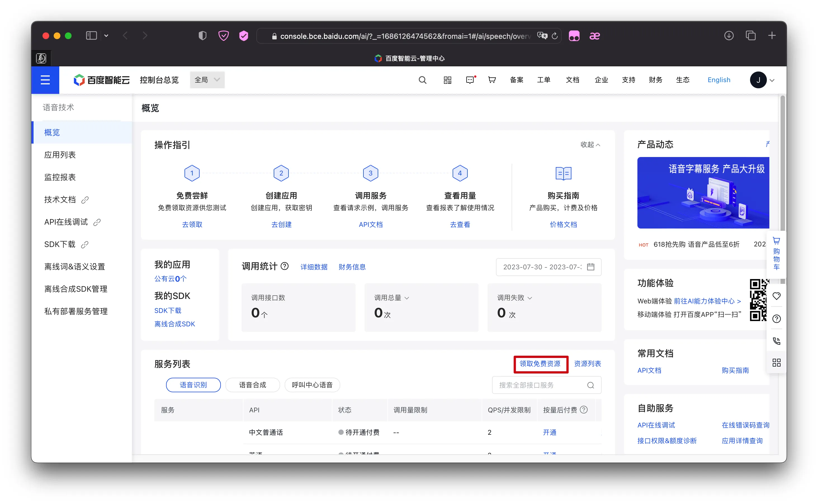Open the shopping cart icon in header

(x=492, y=80)
